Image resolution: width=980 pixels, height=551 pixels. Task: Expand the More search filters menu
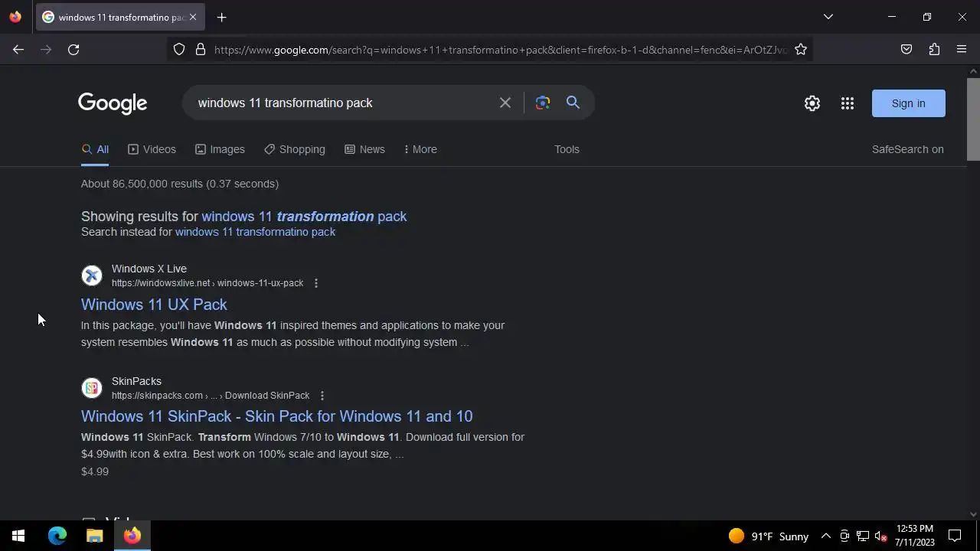point(420,149)
